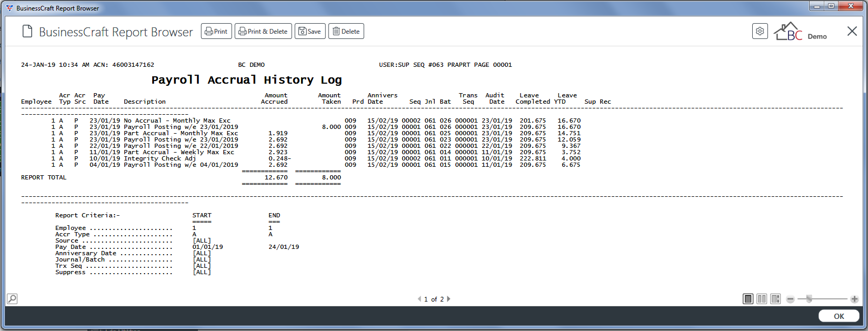Screen dimensions: 868x331
Task: Confirm with the OK button
Action: [x=839, y=316]
